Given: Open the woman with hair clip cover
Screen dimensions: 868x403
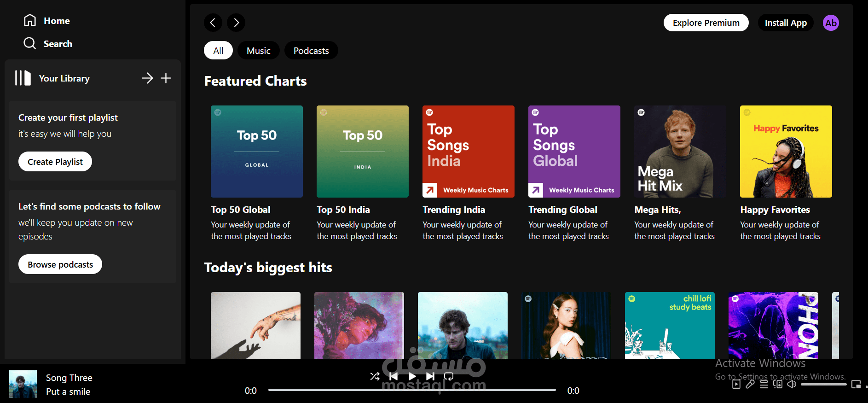Looking at the screenshot, I should coord(566,326).
